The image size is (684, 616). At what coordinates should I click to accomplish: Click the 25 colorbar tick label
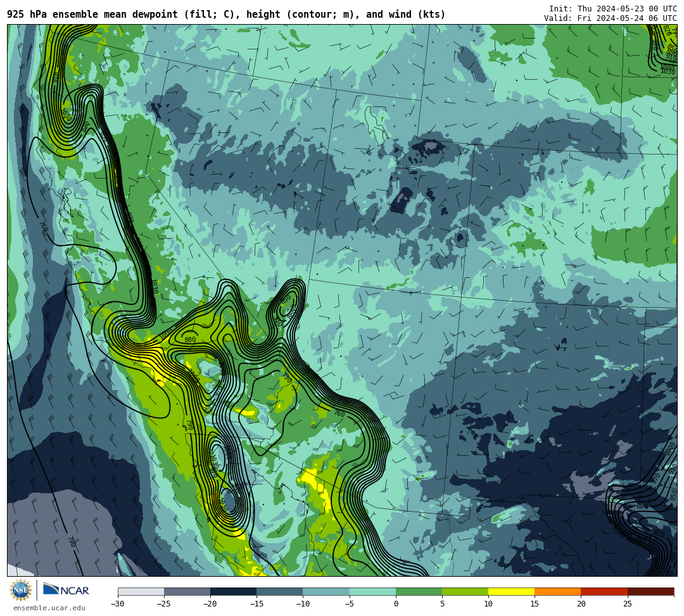click(627, 604)
